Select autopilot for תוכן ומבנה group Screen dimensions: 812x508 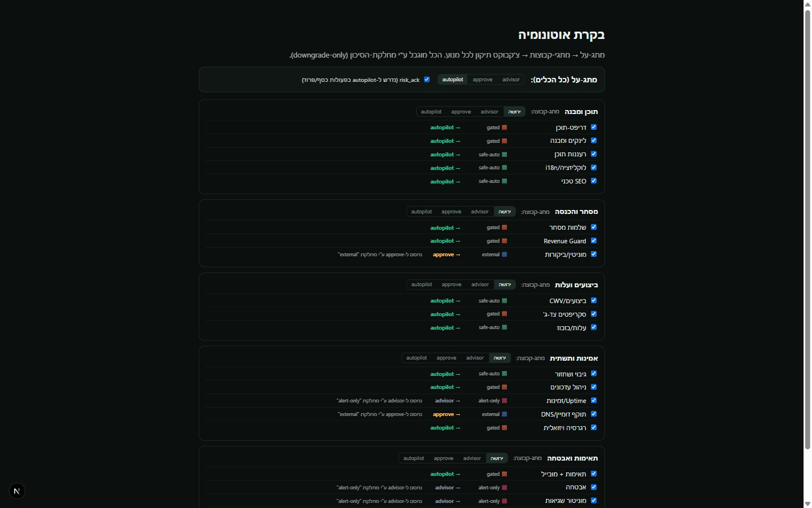[x=431, y=112]
